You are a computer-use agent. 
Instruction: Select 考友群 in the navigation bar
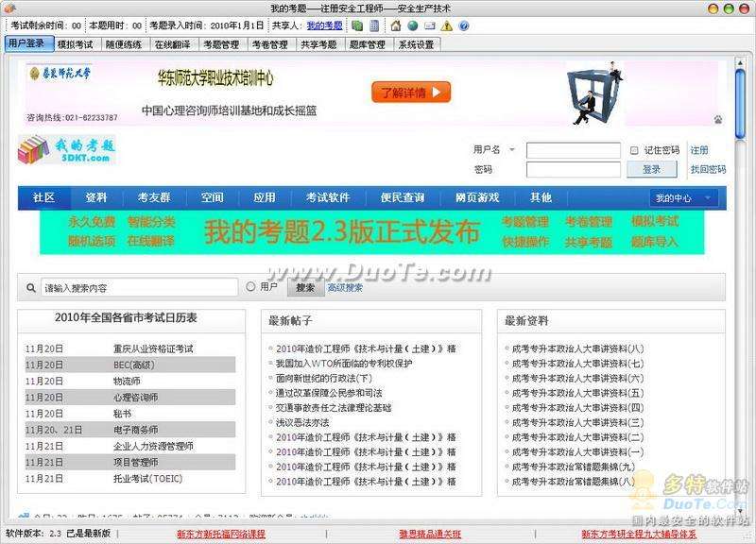pos(154,197)
